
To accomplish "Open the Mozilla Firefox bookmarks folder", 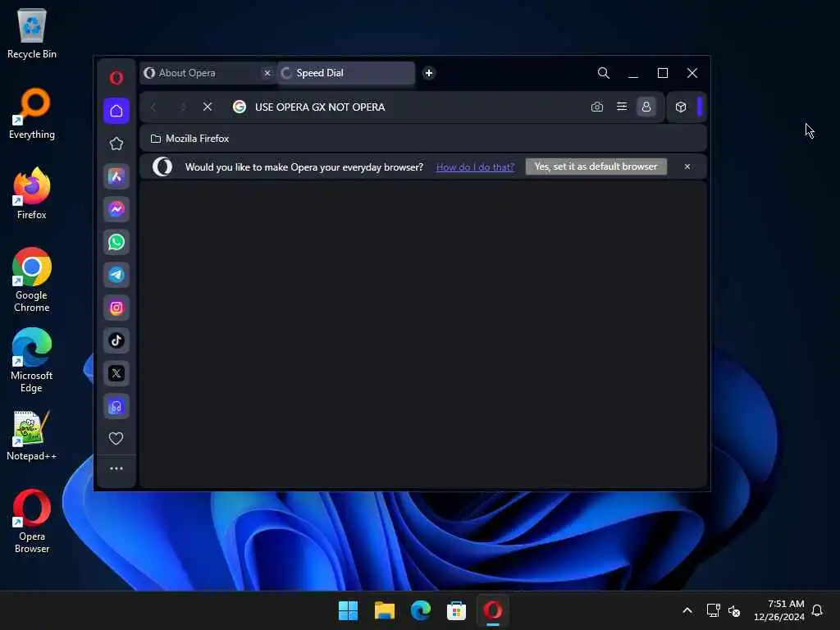I will tap(189, 139).
